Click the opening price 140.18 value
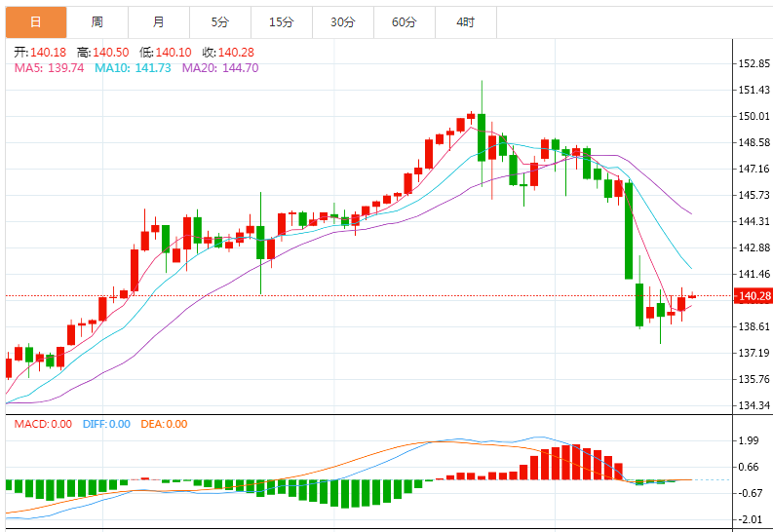This screenshot has width=773, height=532. (x=49, y=53)
